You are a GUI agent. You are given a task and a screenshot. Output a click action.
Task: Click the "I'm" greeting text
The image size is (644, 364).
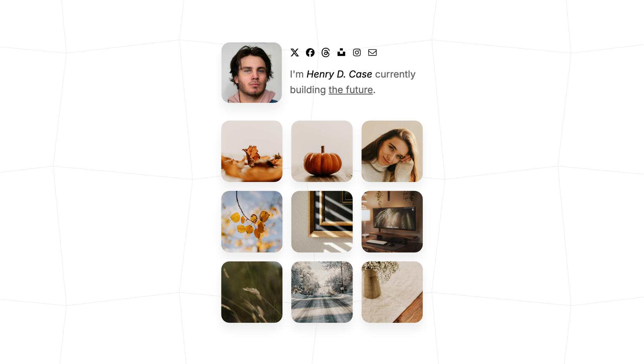297,74
